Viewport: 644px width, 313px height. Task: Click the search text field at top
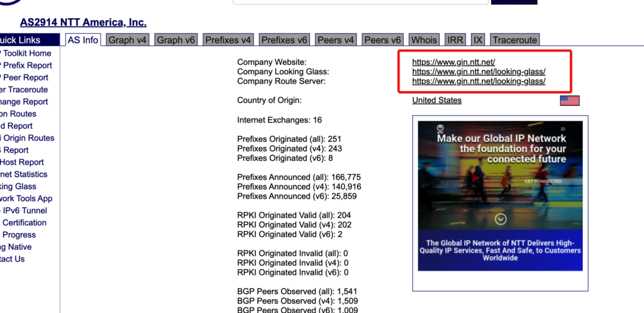pyautogui.click(x=360, y=2)
